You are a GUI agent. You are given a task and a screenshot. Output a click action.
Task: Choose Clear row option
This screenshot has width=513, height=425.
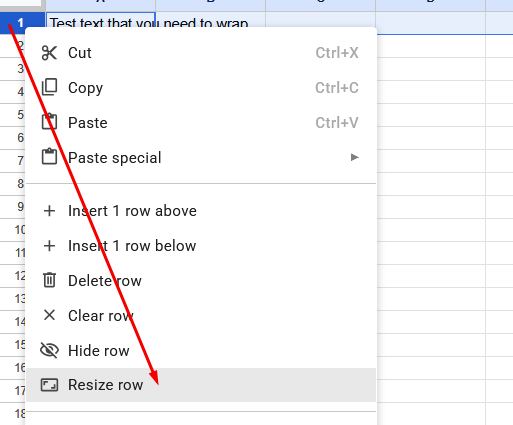(x=201, y=316)
